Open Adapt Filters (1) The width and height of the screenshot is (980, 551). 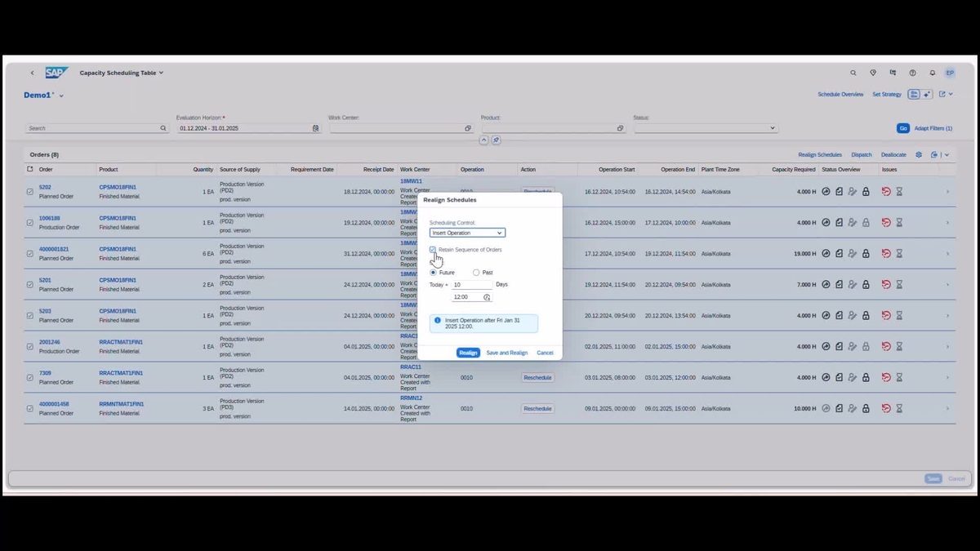coord(933,128)
